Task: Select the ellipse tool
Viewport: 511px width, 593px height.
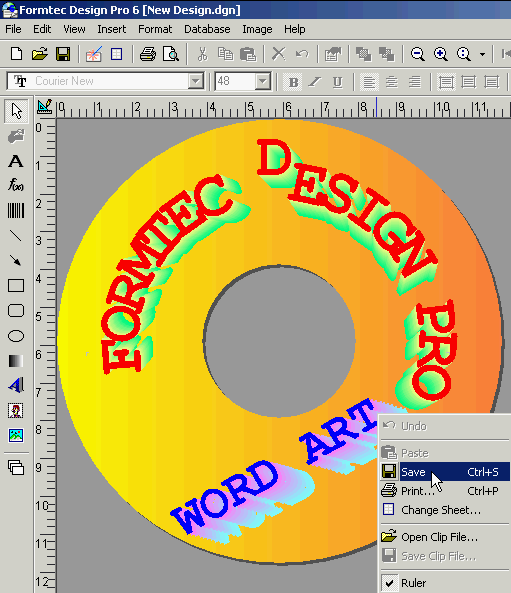Action: (x=16, y=336)
